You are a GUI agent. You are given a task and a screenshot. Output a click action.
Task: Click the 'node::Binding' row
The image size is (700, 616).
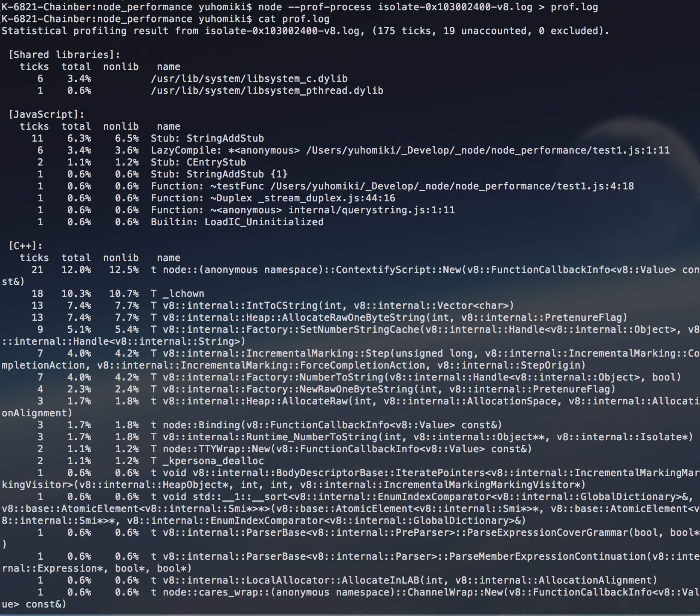pyautogui.click(x=270, y=425)
